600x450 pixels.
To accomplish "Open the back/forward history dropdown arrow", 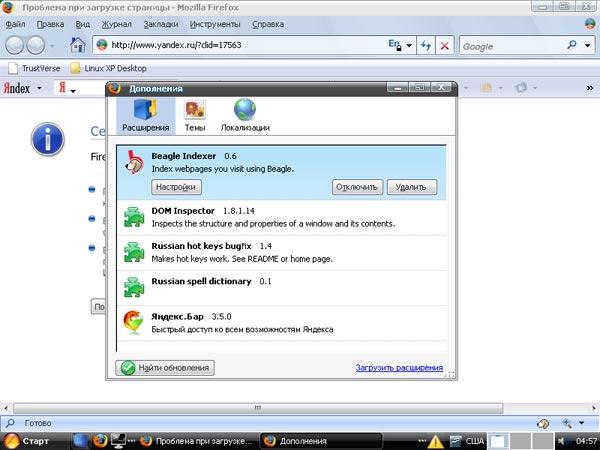I will coord(52,46).
